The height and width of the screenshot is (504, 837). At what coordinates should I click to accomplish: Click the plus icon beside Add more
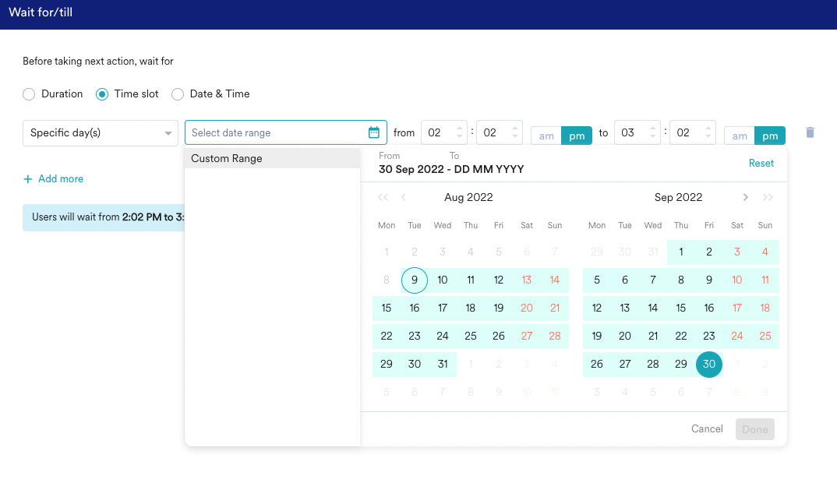point(28,179)
